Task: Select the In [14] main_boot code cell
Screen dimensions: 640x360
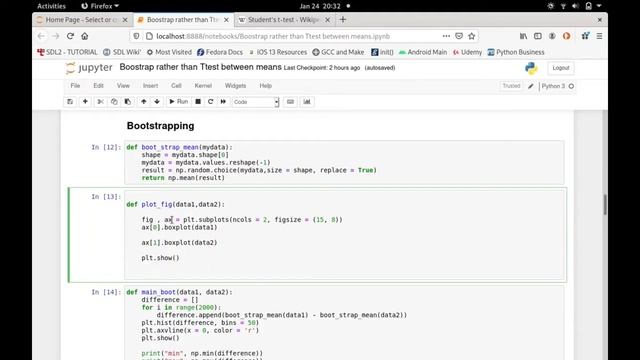Action: [344, 322]
